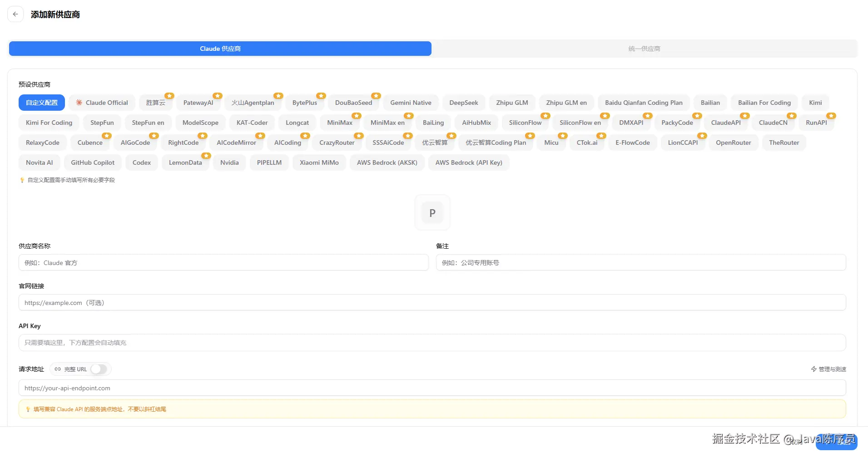
Task: Choose the BytePlus preset
Action: click(x=305, y=103)
